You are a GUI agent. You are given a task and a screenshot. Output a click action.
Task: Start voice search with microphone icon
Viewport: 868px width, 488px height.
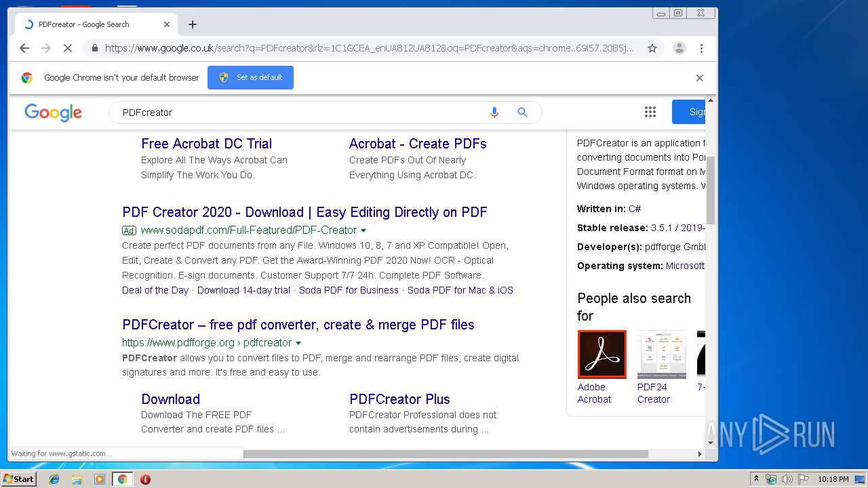click(x=494, y=113)
